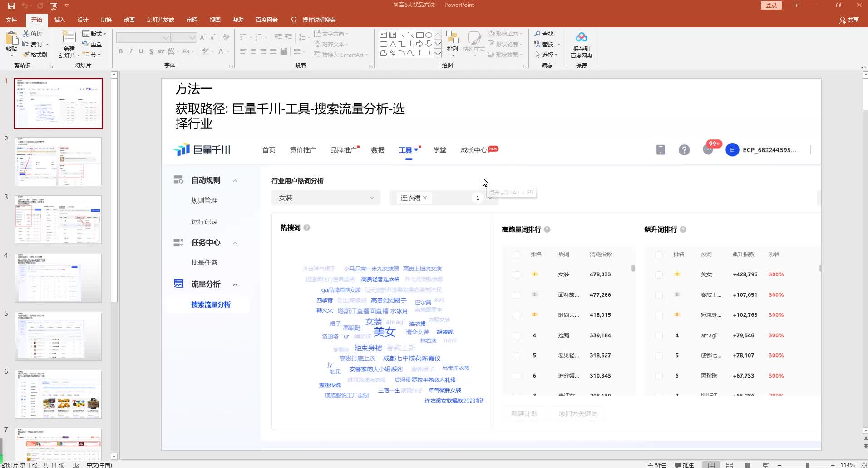Image resolution: width=868 pixels, height=468 pixels.
Task: Toggle justify text alignment
Action: pos(273,51)
